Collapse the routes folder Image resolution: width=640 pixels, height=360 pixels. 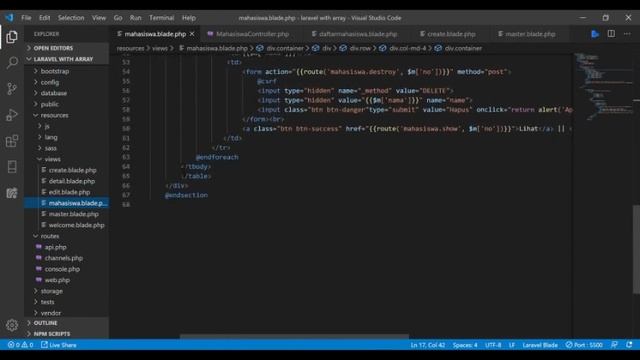coord(67,236)
